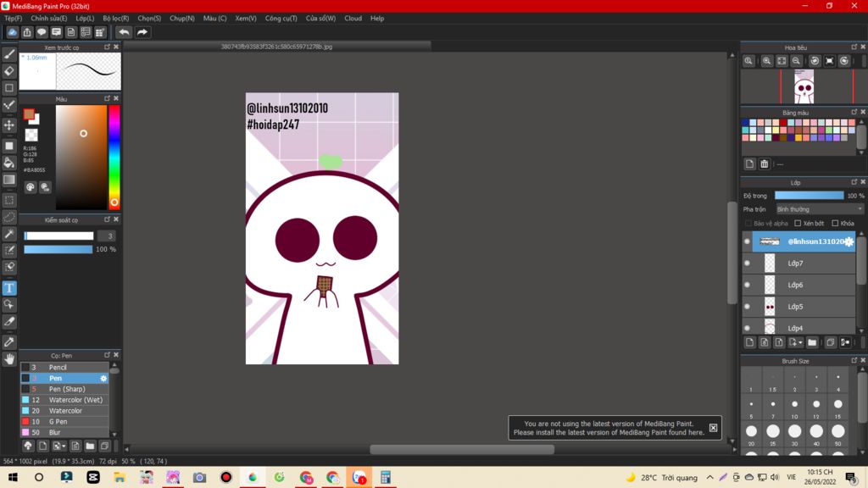Fit canvas to window in navigator panel
The width and height of the screenshot is (868, 488).
click(782, 61)
